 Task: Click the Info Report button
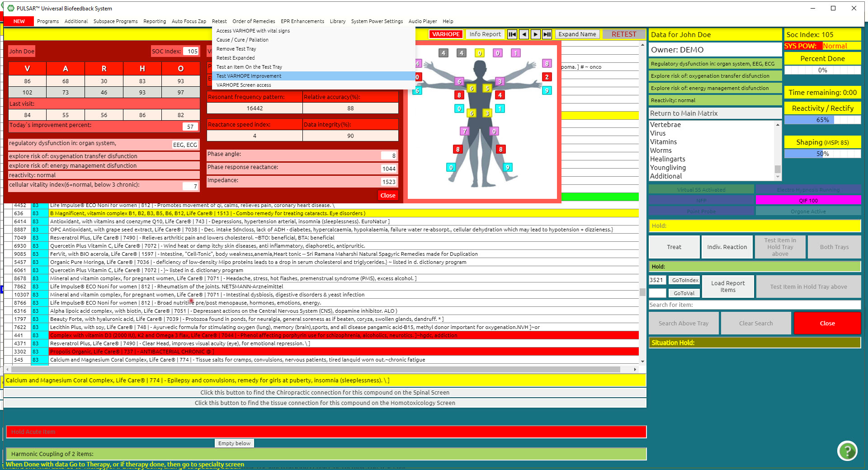point(485,34)
